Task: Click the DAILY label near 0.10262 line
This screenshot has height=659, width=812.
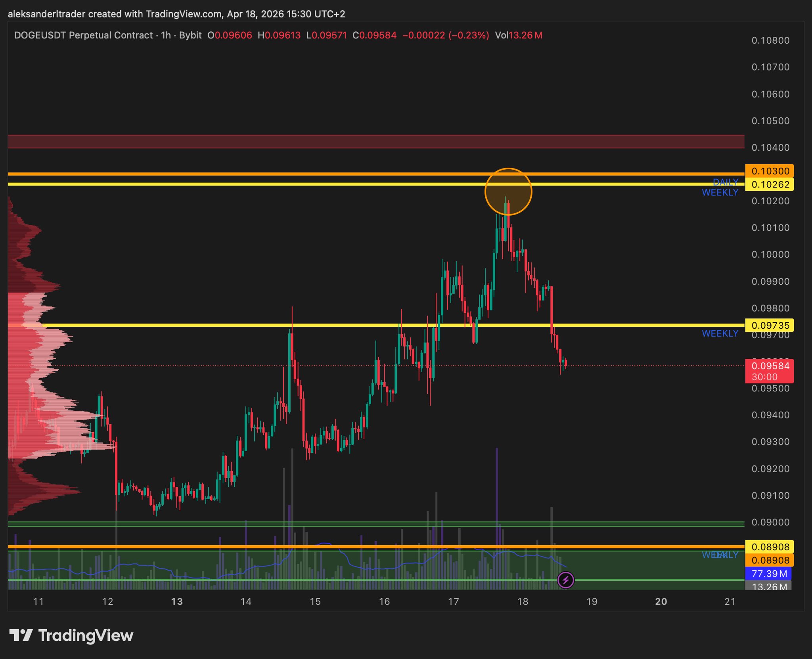Action: (726, 182)
